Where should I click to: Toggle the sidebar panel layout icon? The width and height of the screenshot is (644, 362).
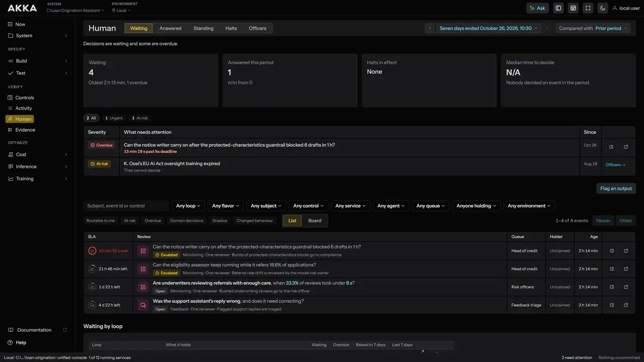tap(558, 8)
